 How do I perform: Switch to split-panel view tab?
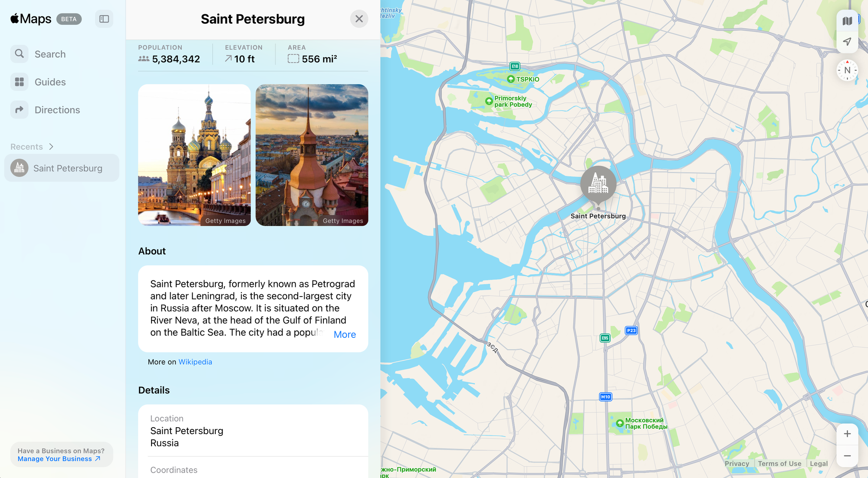point(104,19)
